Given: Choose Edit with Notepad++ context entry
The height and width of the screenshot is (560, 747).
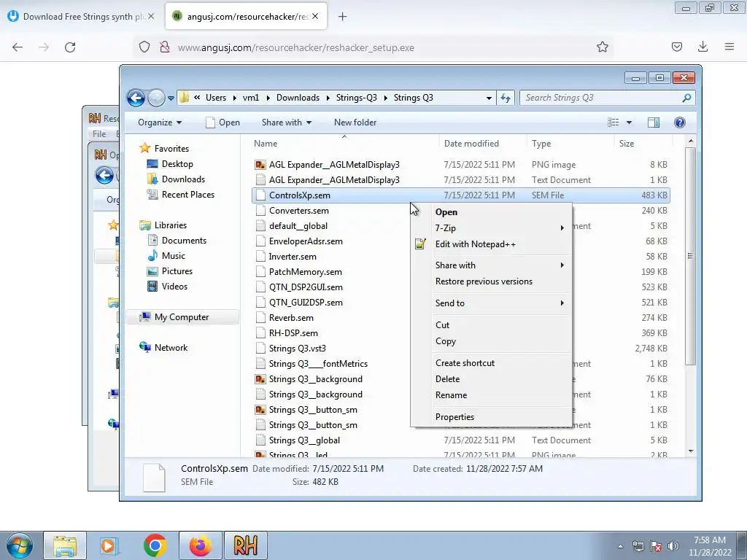Looking at the screenshot, I should pos(492,244).
